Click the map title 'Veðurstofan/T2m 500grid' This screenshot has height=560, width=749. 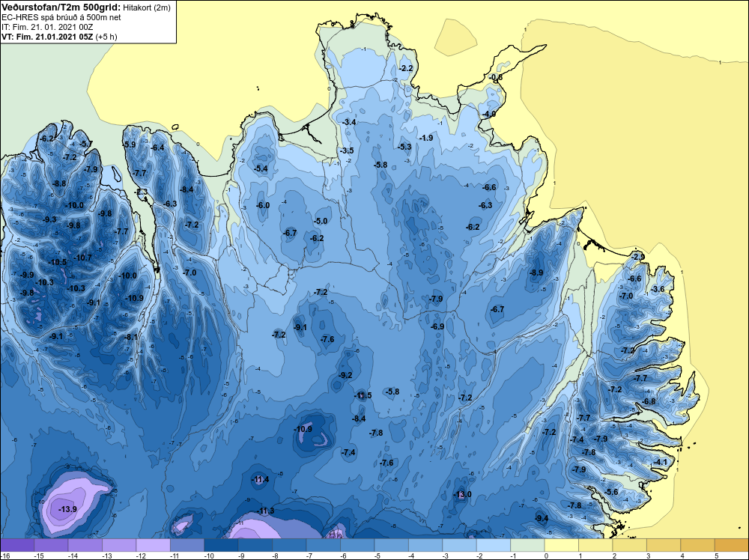[x=61, y=7]
